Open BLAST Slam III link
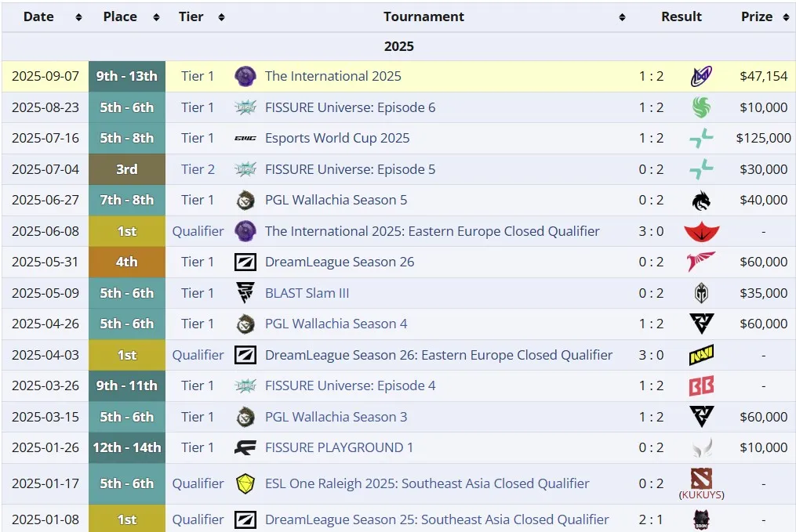The width and height of the screenshot is (796, 532). point(307,293)
